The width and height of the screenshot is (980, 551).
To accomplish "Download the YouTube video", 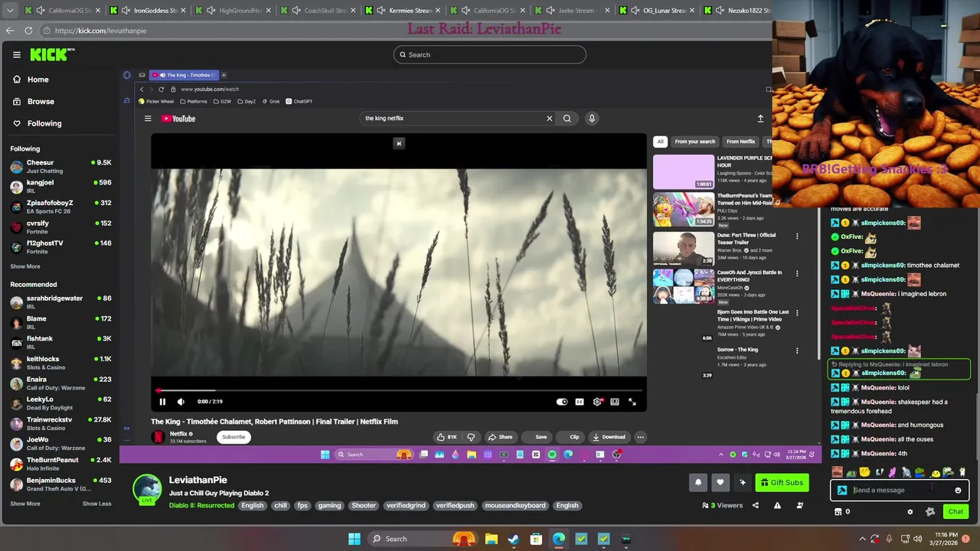I will click(609, 437).
